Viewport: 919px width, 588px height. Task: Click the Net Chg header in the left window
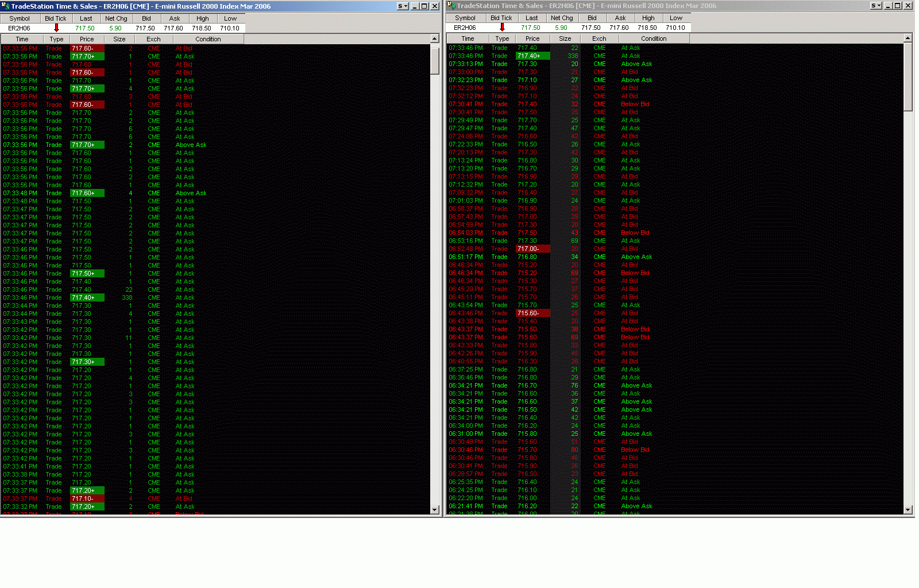click(116, 18)
